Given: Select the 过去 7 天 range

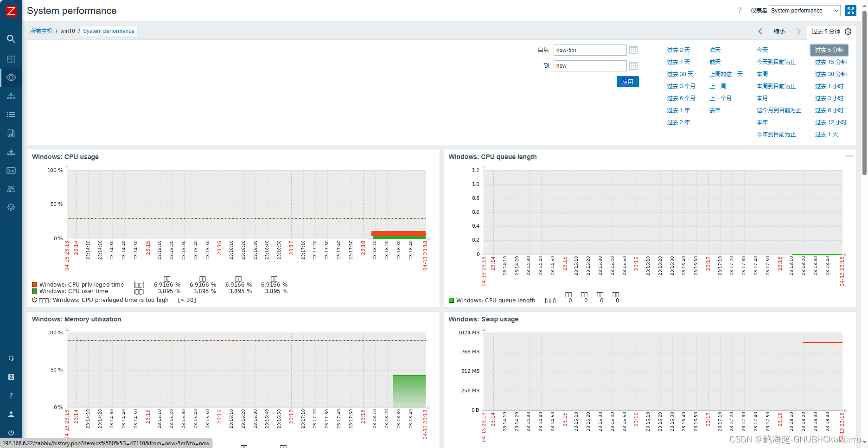Looking at the screenshot, I should pos(678,62).
